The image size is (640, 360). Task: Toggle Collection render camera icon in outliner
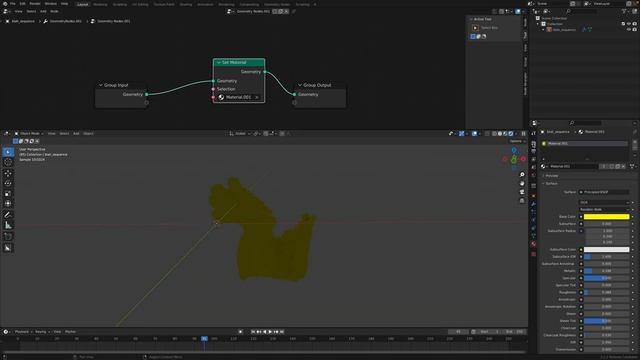coord(634,24)
